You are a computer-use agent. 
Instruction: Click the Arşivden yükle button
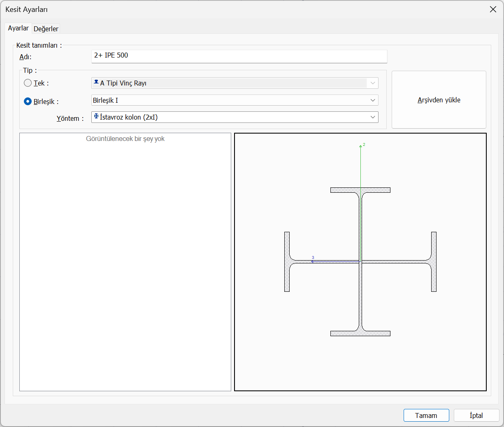click(x=439, y=100)
